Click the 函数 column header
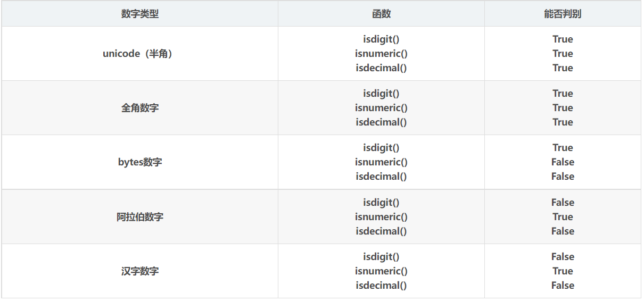The image size is (644, 301). (x=381, y=14)
